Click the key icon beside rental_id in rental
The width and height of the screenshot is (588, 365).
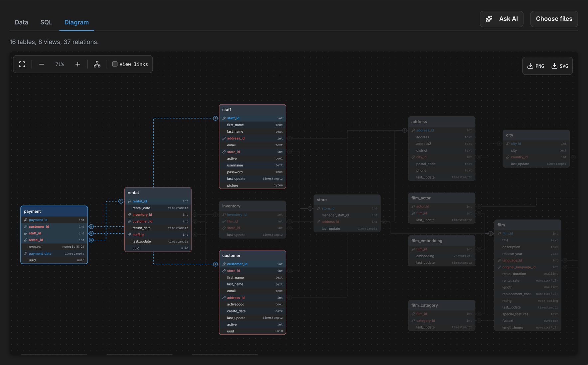129,201
